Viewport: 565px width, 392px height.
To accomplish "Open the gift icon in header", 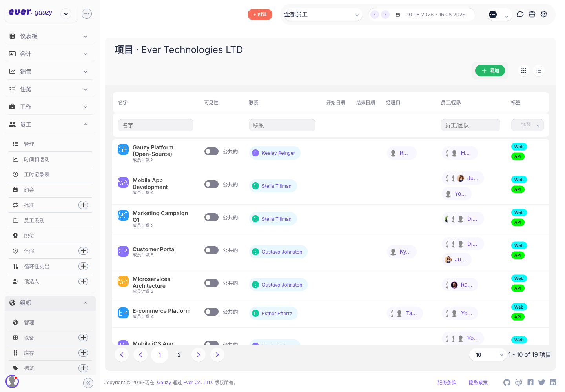I will [x=532, y=14].
